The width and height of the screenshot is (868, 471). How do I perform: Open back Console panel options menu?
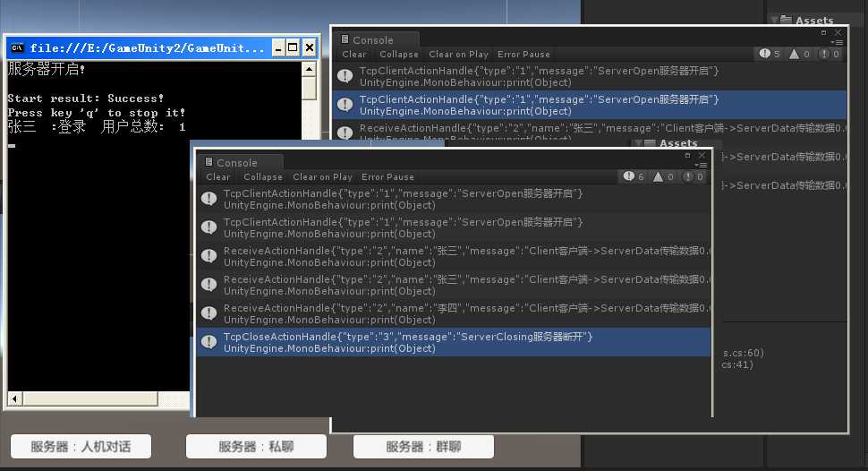[837, 42]
